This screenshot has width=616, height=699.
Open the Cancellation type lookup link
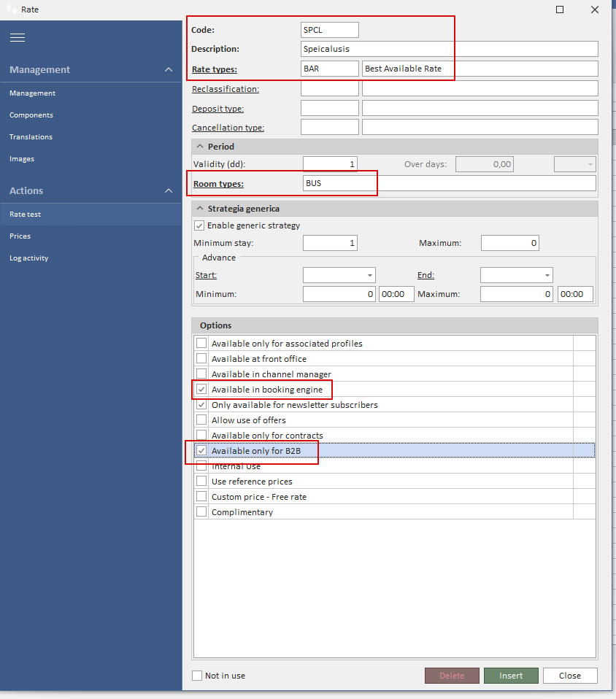tap(228, 128)
